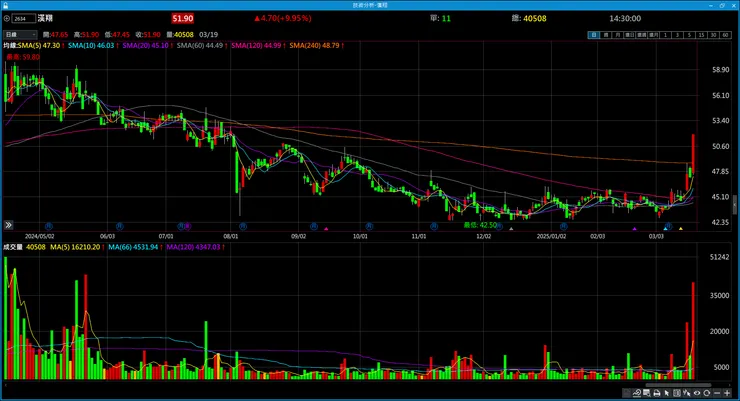This screenshot has width=740, height=401.
Task: Click the purple triangle marker after 02/03
Action: tap(634, 229)
